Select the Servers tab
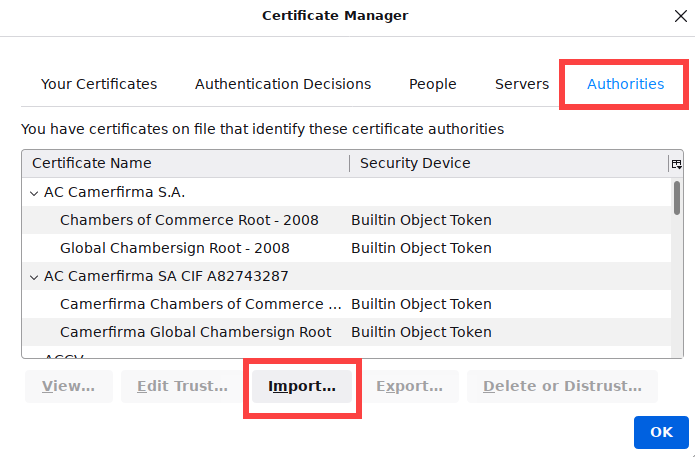This screenshot has height=457, width=695. (x=522, y=84)
